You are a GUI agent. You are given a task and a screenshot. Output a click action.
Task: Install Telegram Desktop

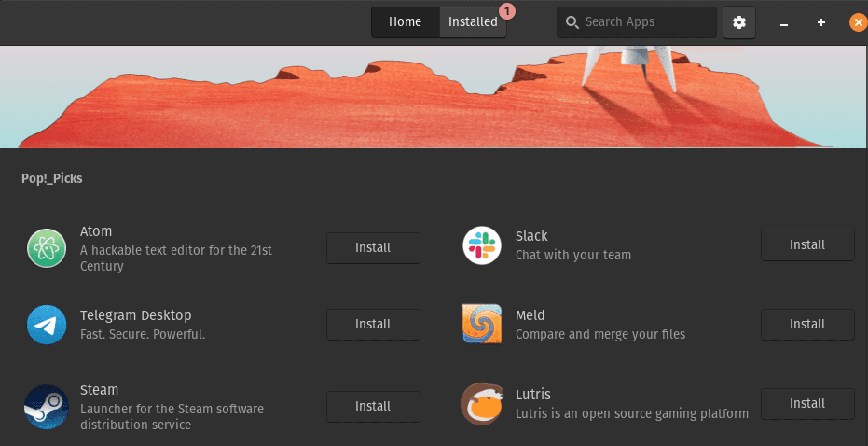373,324
